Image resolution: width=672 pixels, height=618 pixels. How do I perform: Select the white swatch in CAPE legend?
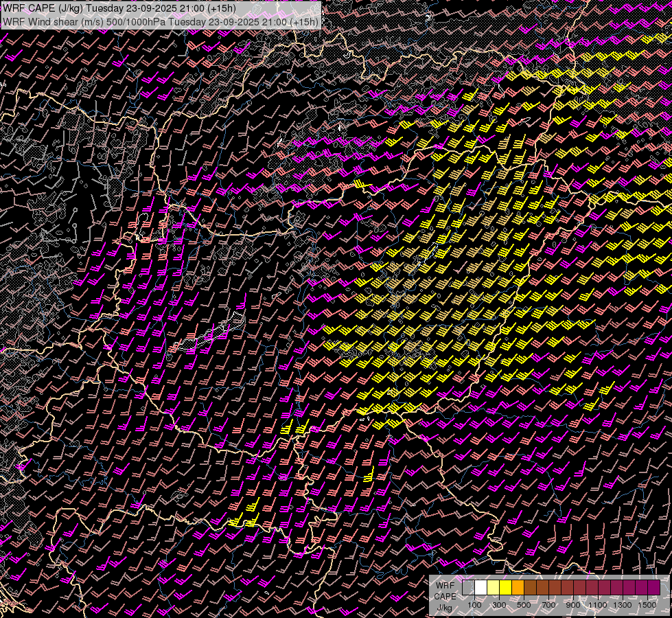480,588
